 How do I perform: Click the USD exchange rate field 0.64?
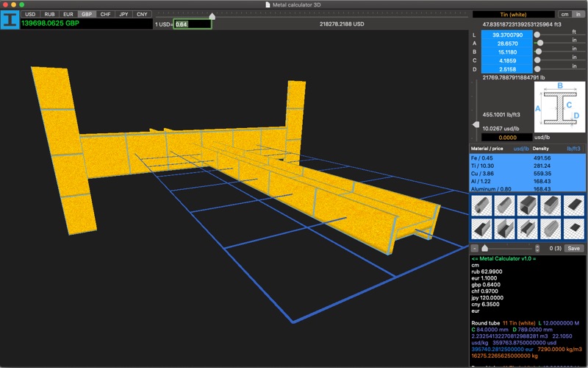coord(193,24)
